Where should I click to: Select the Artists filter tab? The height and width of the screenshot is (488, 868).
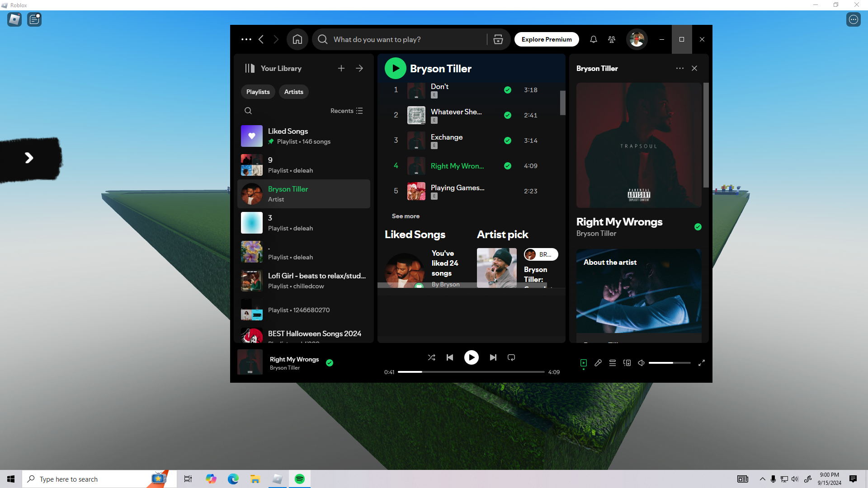tap(293, 92)
